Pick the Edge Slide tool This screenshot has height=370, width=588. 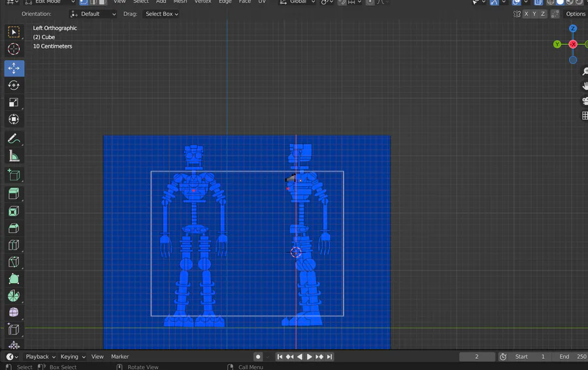(x=14, y=329)
